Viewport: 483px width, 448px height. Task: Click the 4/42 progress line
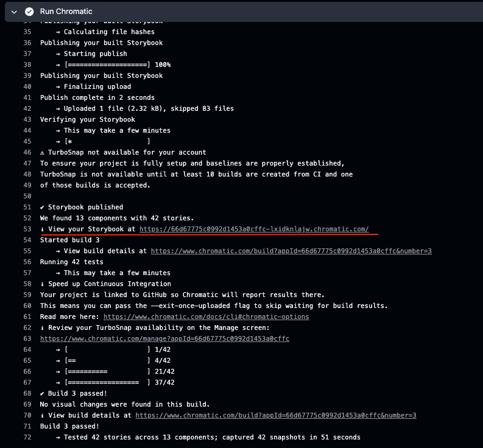click(113, 360)
